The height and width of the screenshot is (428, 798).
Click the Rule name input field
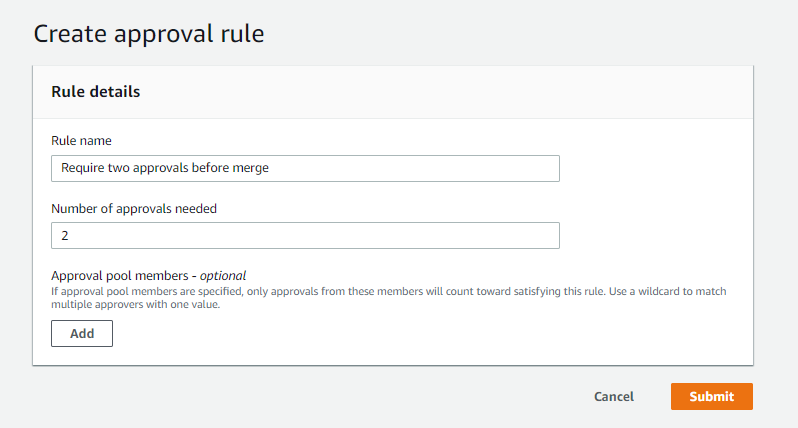click(305, 168)
